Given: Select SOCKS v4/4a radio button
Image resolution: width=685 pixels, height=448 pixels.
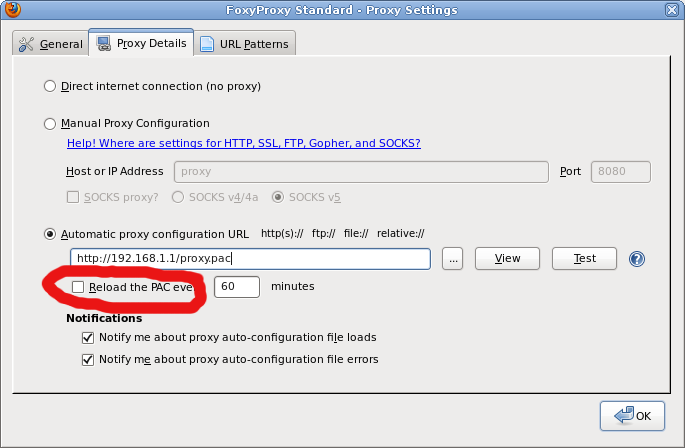Looking at the screenshot, I should (x=178, y=197).
